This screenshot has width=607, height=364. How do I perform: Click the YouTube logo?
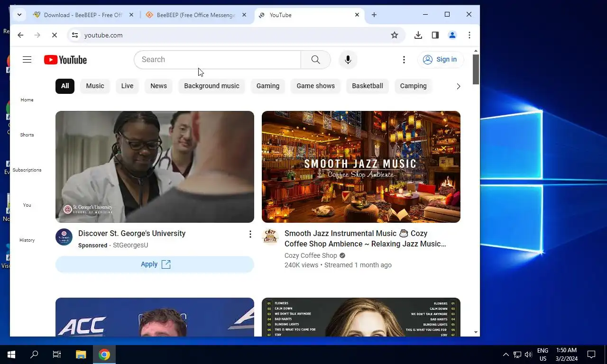tap(65, 60)
